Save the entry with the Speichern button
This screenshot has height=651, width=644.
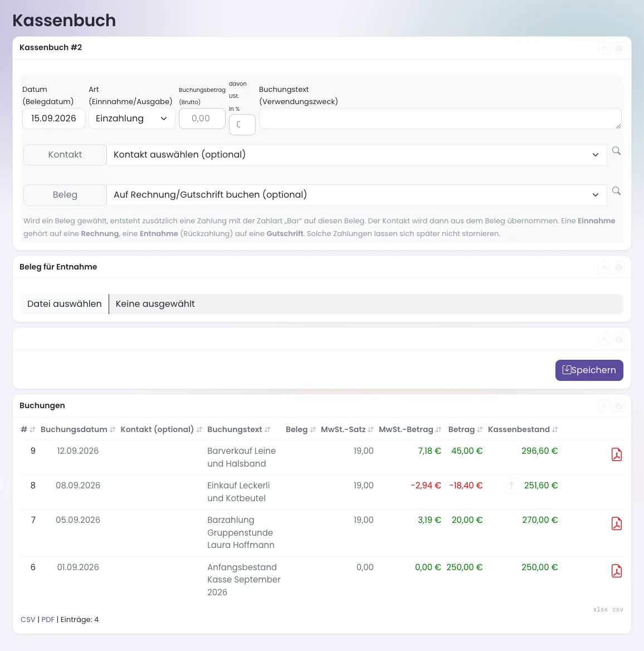589,370
